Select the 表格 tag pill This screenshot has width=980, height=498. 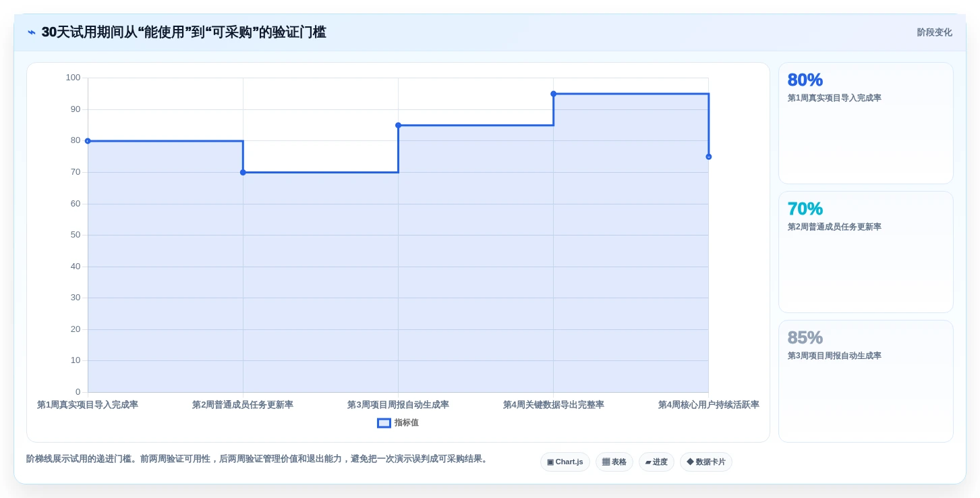click(x=614, y=462)
